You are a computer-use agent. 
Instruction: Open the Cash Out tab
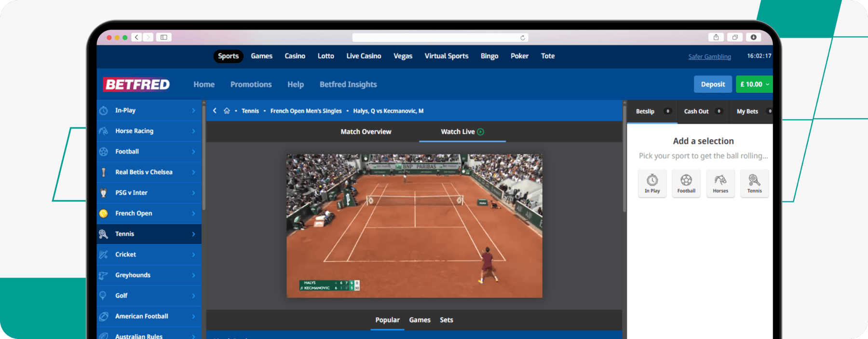tap(703, 111)
